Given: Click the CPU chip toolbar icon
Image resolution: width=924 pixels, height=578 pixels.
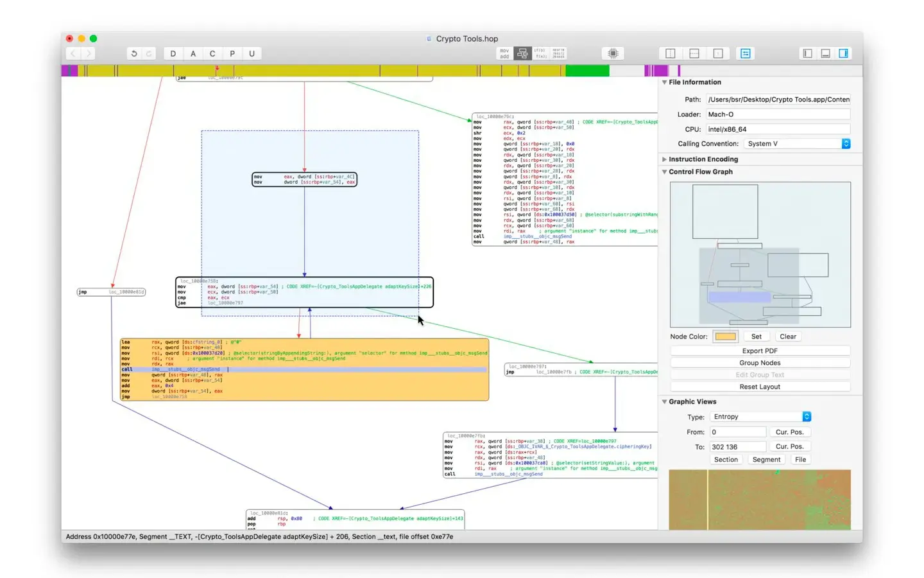Looking at the screenshot, I should 613,54.
